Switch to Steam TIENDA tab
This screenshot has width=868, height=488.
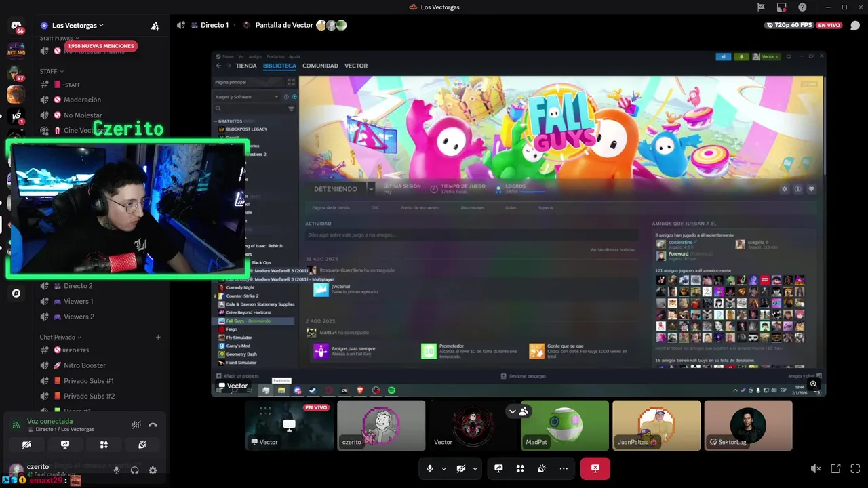245,66
